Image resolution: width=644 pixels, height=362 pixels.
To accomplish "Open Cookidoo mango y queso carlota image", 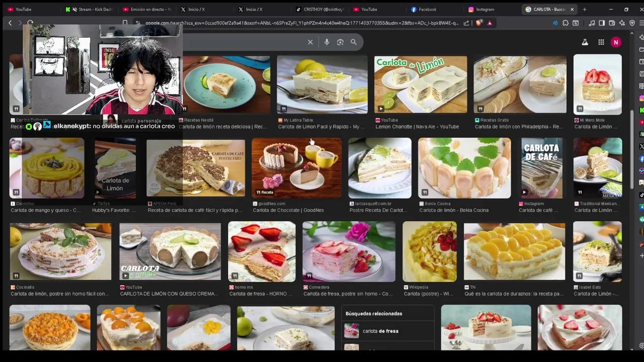I will (x=47, y=168).
